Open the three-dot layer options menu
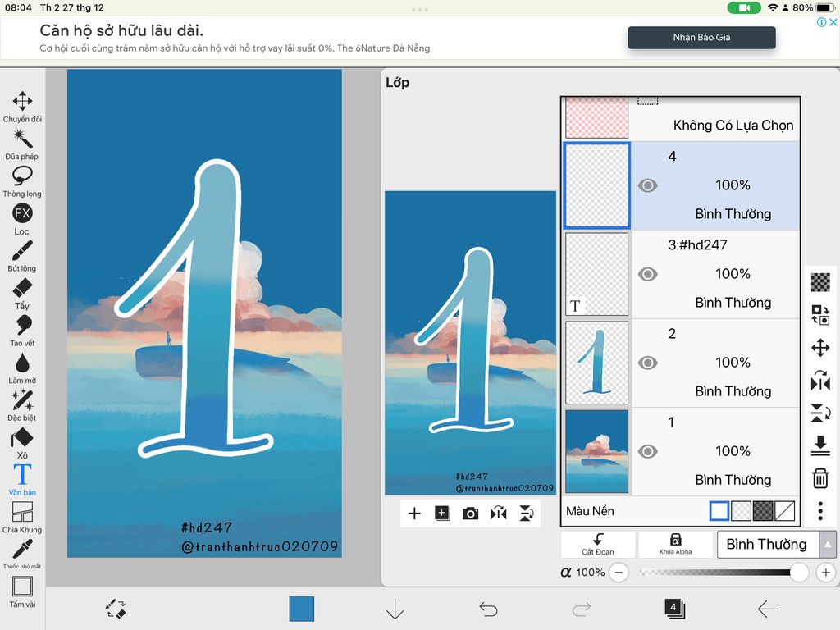The width and height of the screenshot is (840, 630). (x=820, y=511)
